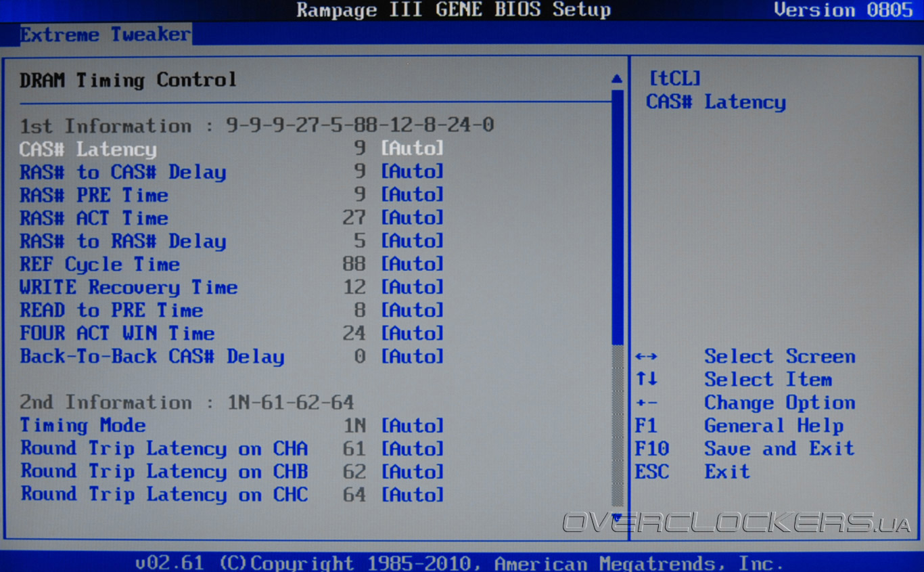Open [Auto] for Round Trip Latency on CHA
Viewport: 924px width, 572px height.
(x=412, y=448)
